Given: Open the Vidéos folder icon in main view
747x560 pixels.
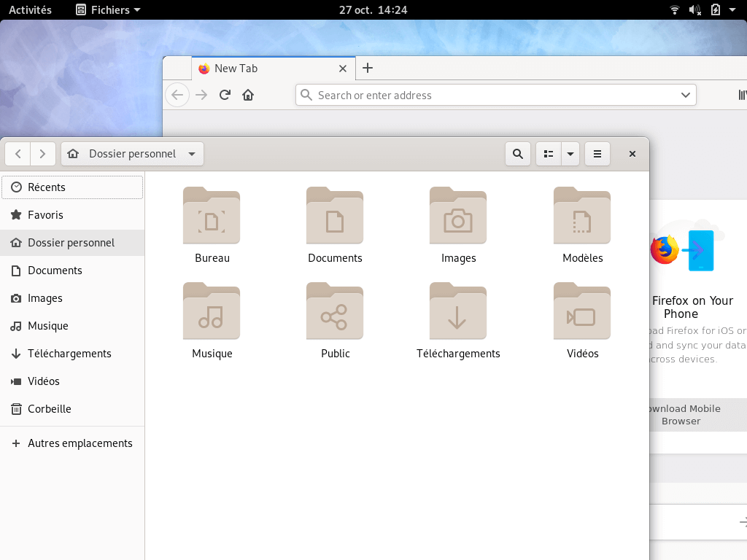Looking at the screenshot, I should (581, 311).
